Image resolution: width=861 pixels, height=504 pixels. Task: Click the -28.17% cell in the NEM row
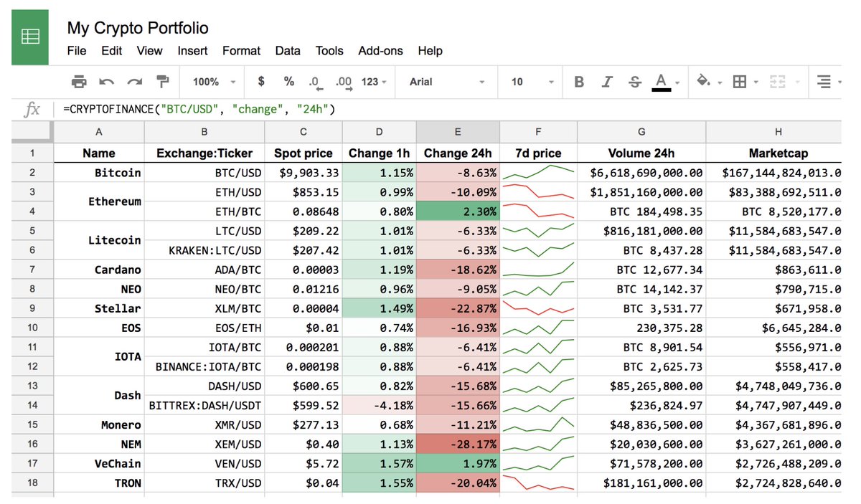coord(458,444)
